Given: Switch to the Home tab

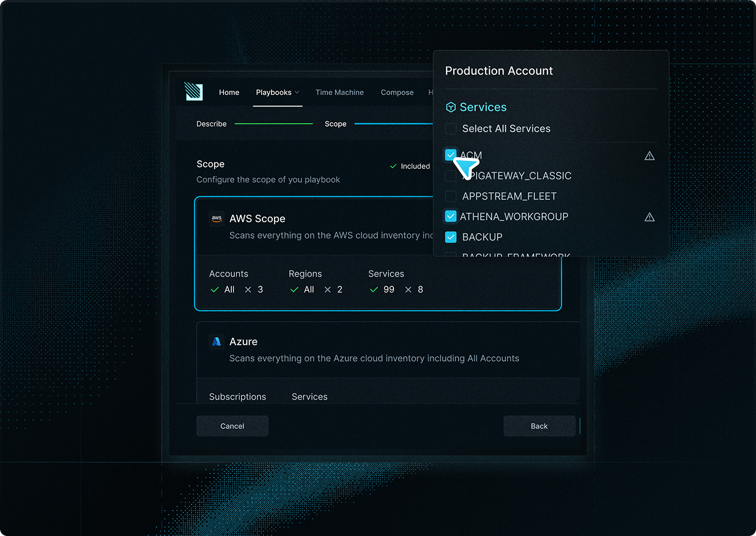Looking at the screenshot, I should point(229,92).
